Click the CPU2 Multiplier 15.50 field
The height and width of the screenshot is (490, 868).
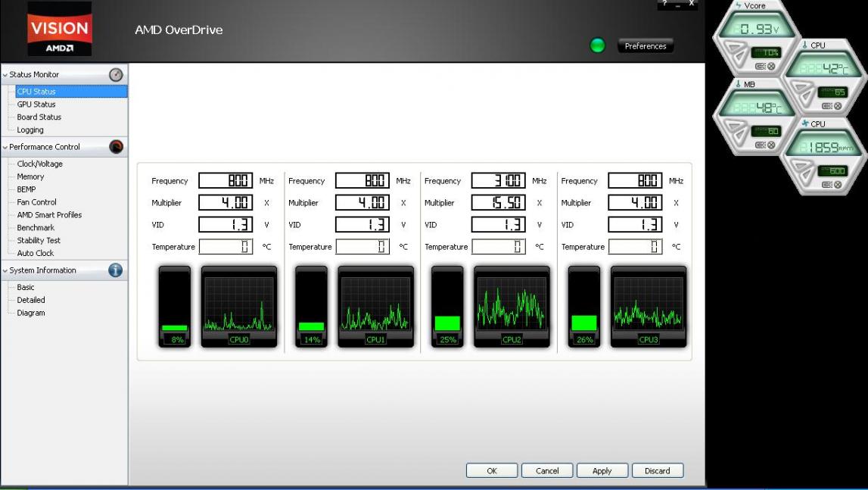[x=498, y=203]
